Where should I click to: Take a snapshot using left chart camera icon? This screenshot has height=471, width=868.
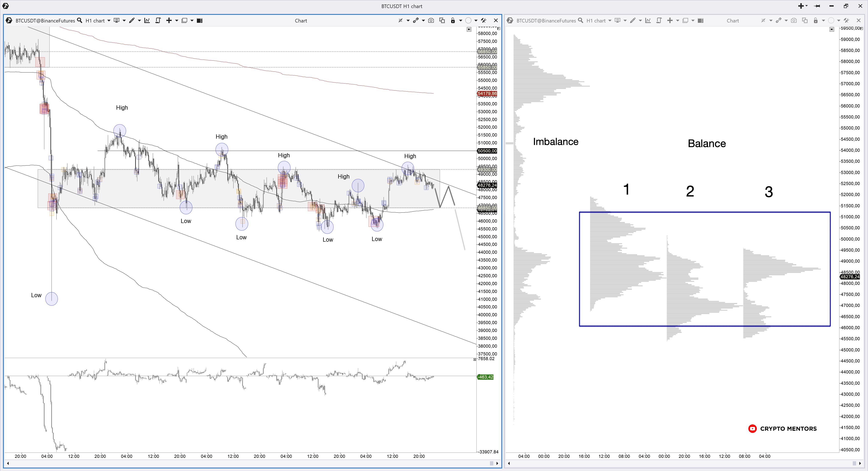click(x=431, y=21)
